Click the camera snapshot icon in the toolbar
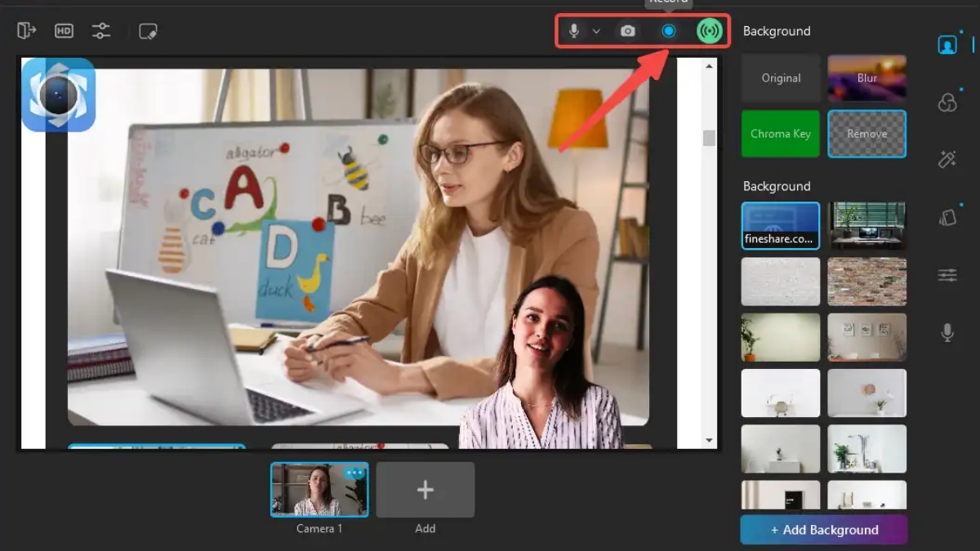980x551 pixels. 626,31
